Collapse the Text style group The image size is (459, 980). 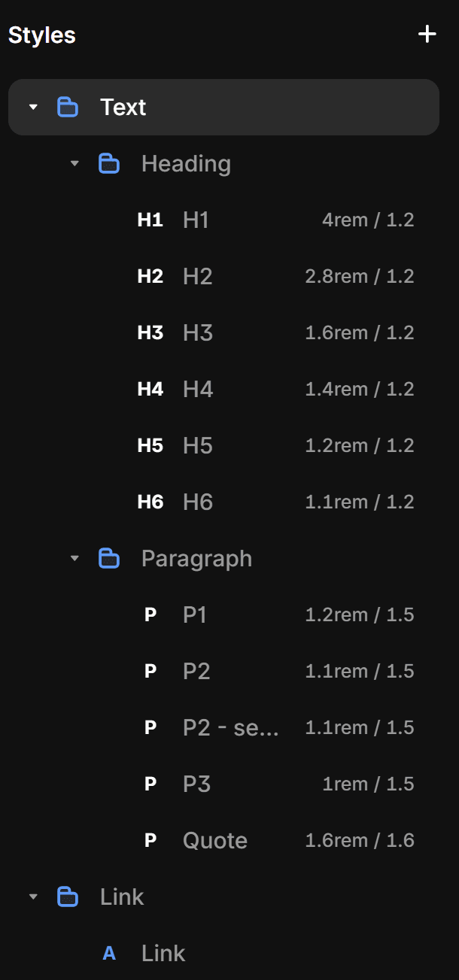[x=32, y=107]
